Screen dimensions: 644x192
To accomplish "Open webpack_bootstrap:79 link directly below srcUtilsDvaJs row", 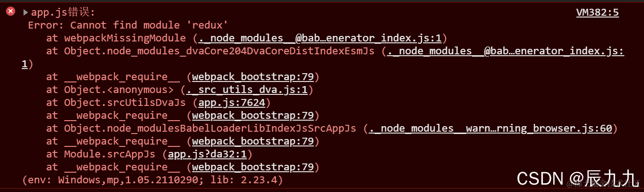I will 253,116.
